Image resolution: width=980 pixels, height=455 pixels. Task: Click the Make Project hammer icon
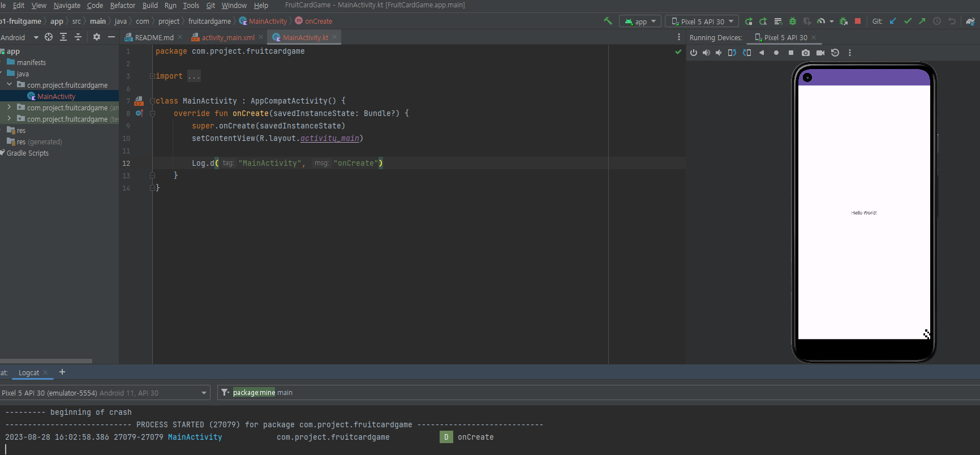pyautogui.click(x=608, y=21)
